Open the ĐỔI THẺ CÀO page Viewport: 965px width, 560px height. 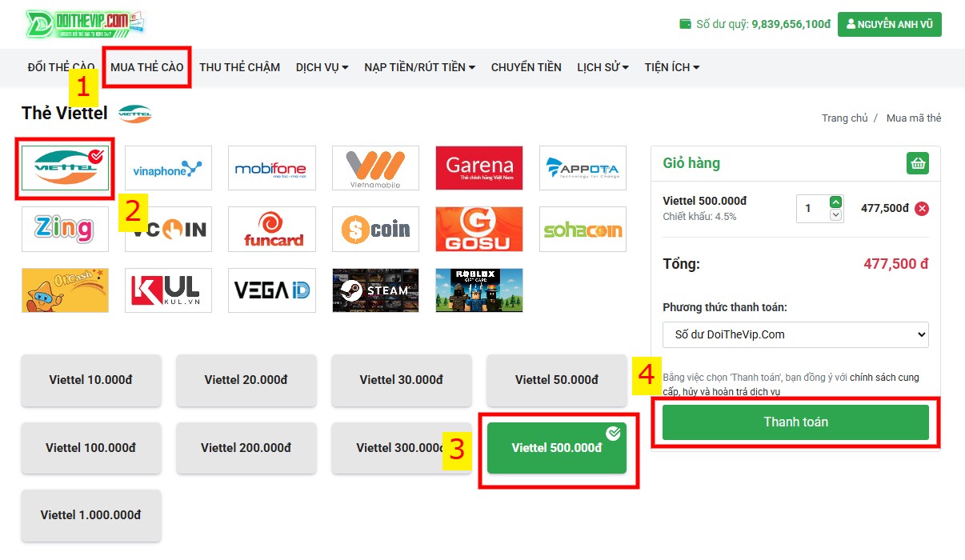point(61,67)
